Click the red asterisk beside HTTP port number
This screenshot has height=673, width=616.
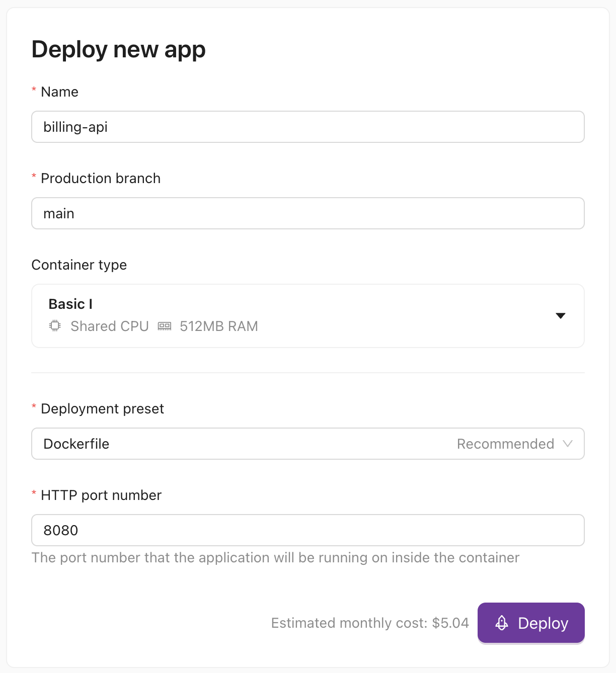pyautogui.click(x=34, y=493)
